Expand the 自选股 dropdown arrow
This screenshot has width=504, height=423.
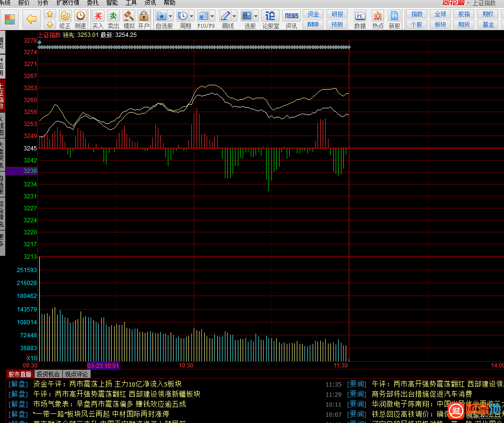tap(171, 16)
